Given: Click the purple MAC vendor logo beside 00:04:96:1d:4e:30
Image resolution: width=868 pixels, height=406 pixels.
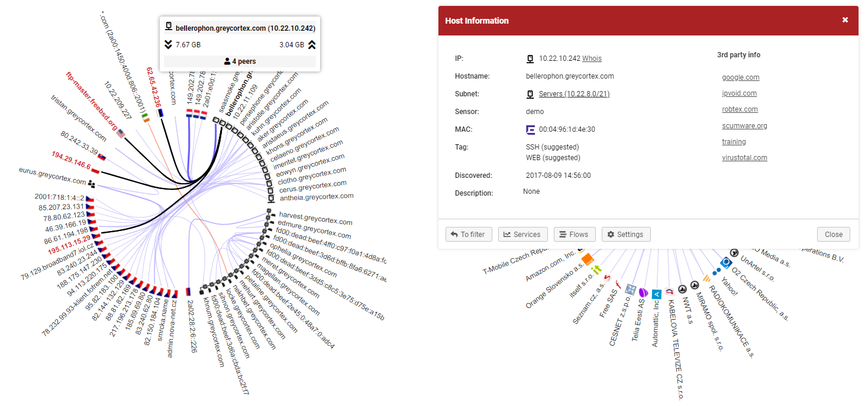Looking at the screenshot, I should click(530, 129).
